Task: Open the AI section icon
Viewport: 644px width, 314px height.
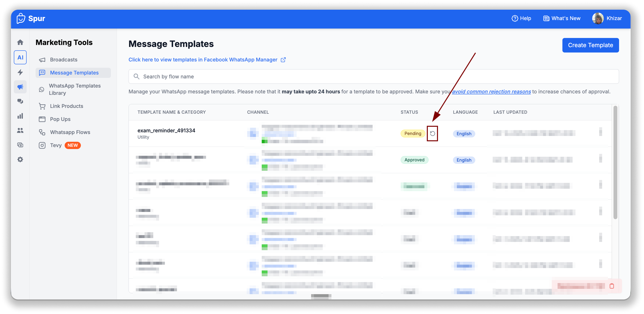Action: pyautogui.click(x=20, y=58)
